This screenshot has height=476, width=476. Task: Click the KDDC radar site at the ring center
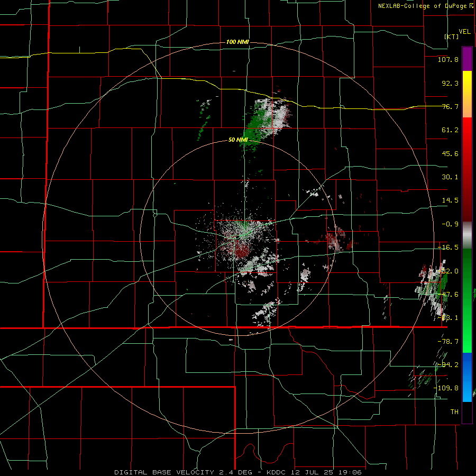point(237,237)
